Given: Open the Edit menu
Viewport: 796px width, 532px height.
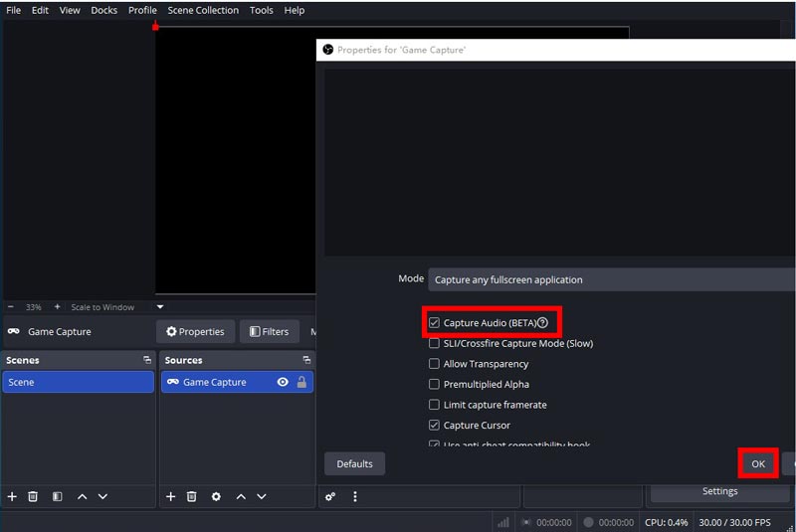Looking at the screenshot, I should pos(40,10).
